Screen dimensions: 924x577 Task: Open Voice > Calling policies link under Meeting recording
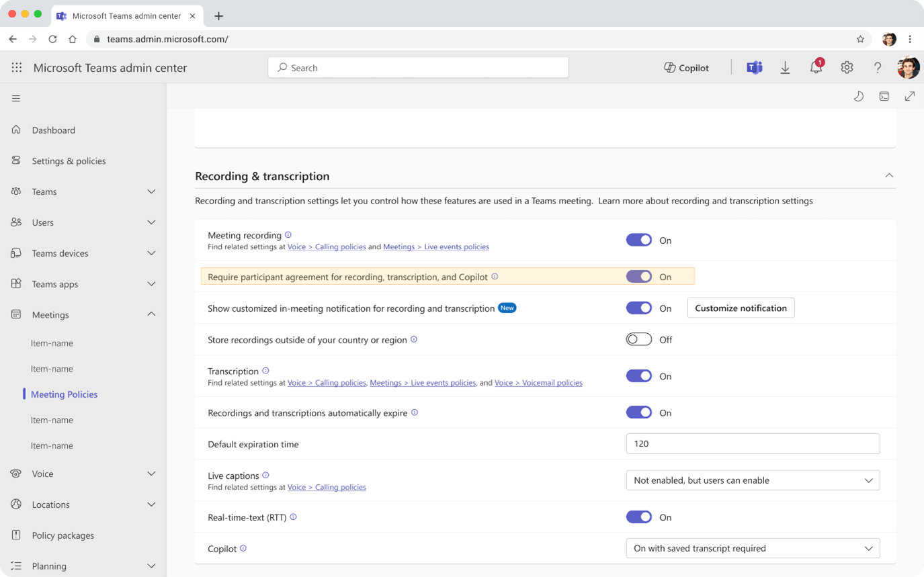(327, 247)
